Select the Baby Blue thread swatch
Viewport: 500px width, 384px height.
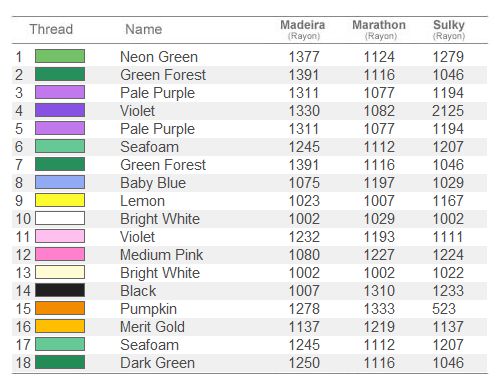tap(60, 182)
